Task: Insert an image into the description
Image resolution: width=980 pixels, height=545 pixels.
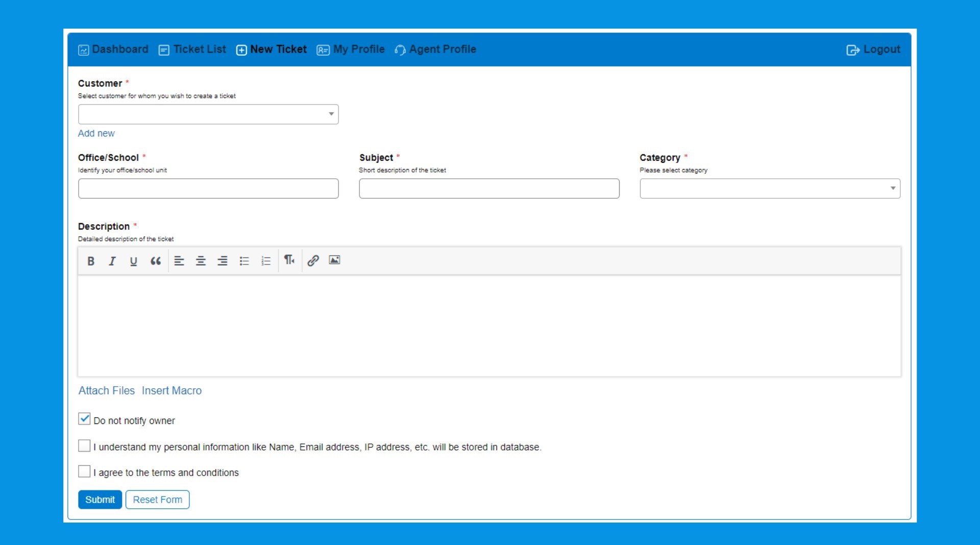Action: (334, 260)
